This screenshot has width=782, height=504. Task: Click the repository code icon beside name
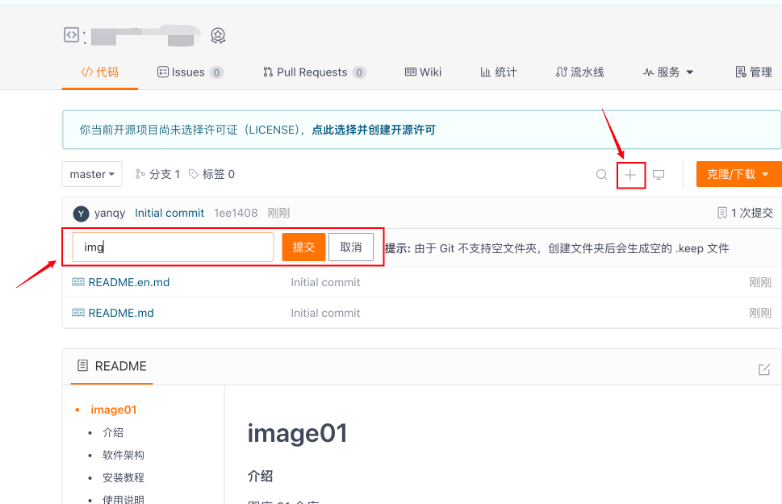[71, 35]
